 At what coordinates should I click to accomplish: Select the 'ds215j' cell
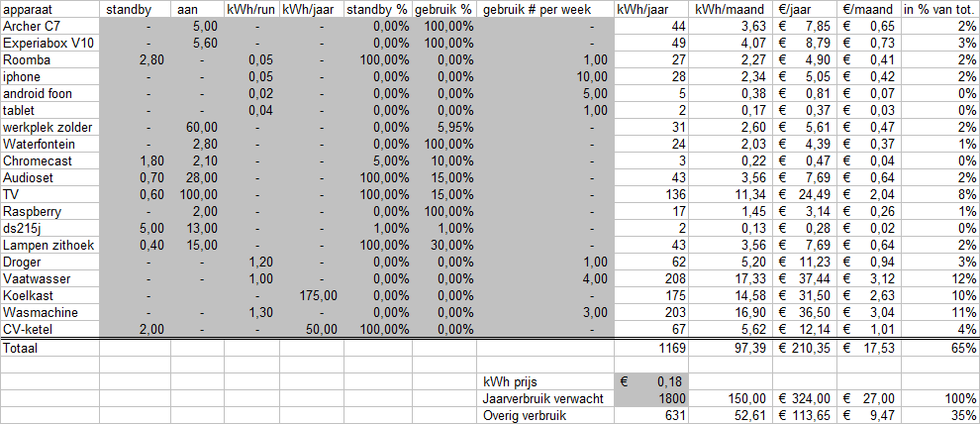point(49,229)
